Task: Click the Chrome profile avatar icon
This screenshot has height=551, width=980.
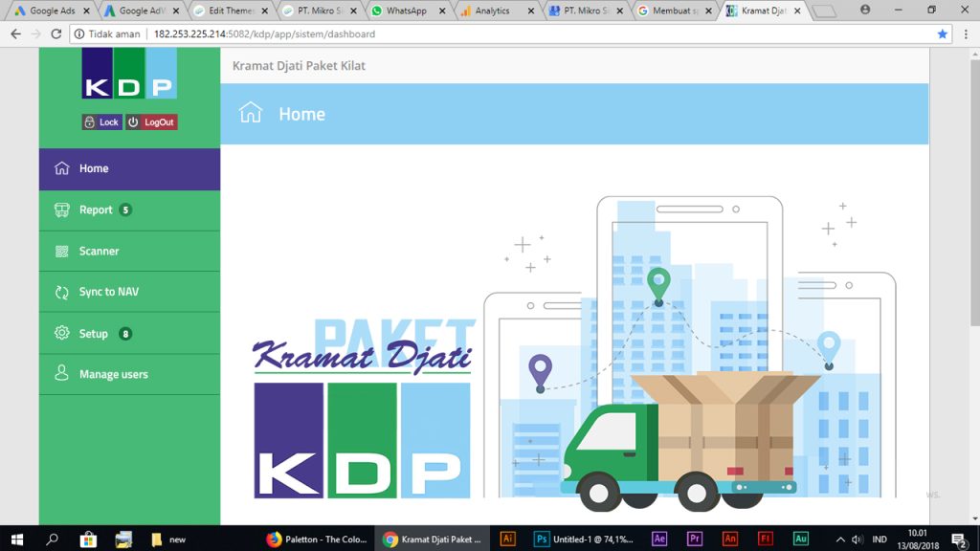Action: click(x=865, y=10)
